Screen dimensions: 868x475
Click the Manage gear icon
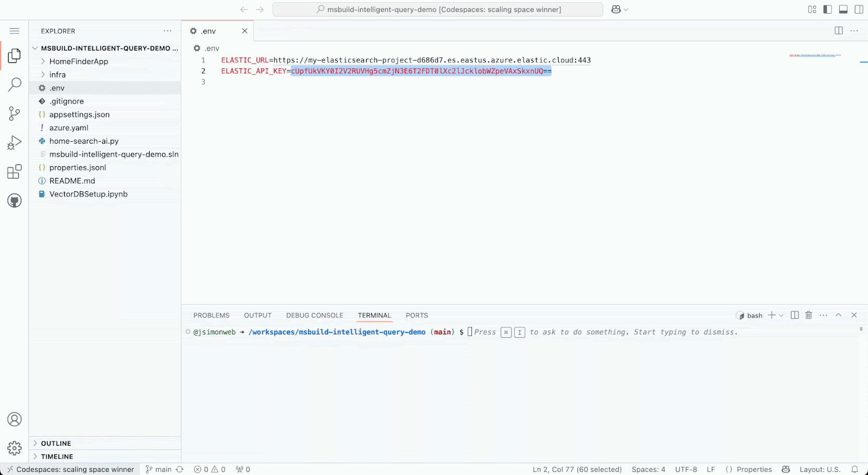click(15, 448)
